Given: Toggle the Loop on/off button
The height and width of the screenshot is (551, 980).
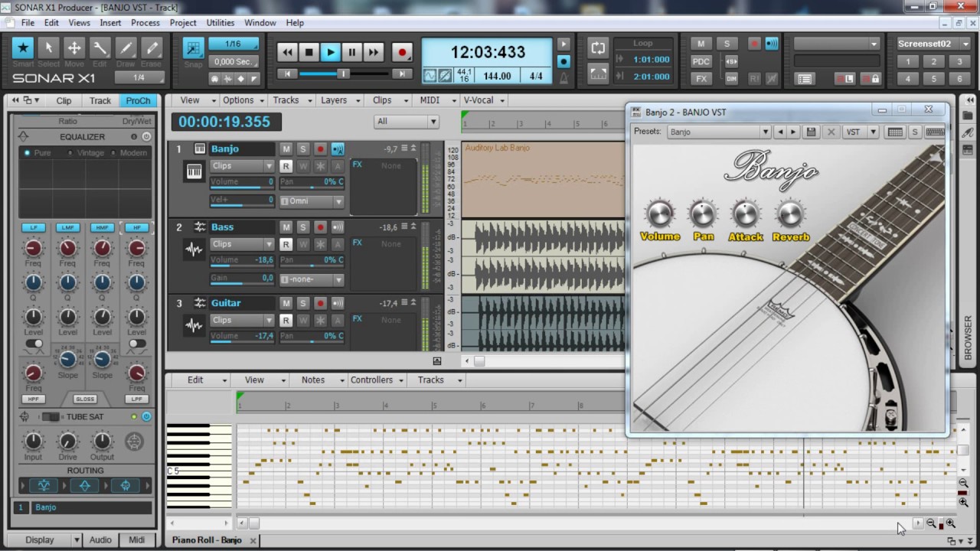Looking at the screenshot, I should (598, 47).
